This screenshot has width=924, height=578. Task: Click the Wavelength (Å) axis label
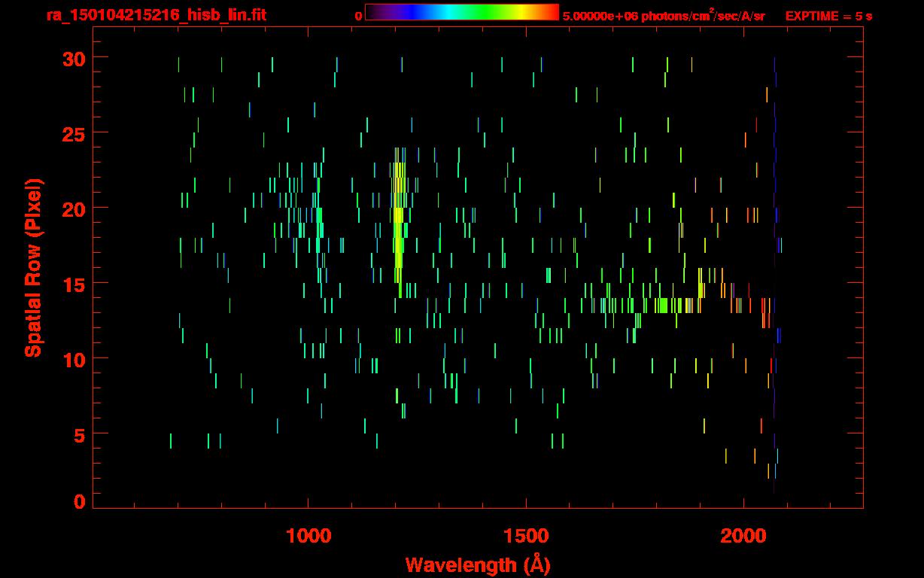pos(478,564)
